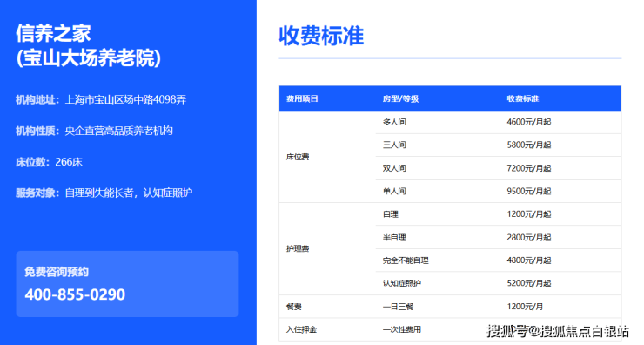The width and height of the screenshot is (644, 345).
Task: Click the 7200元/月起 price cell
Action: tap(529, 168)
